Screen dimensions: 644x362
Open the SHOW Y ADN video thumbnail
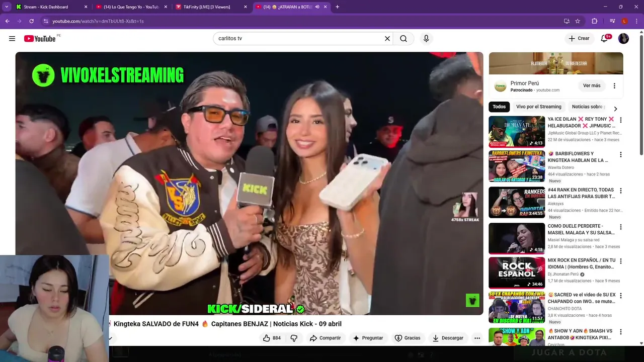click(517, 336)
